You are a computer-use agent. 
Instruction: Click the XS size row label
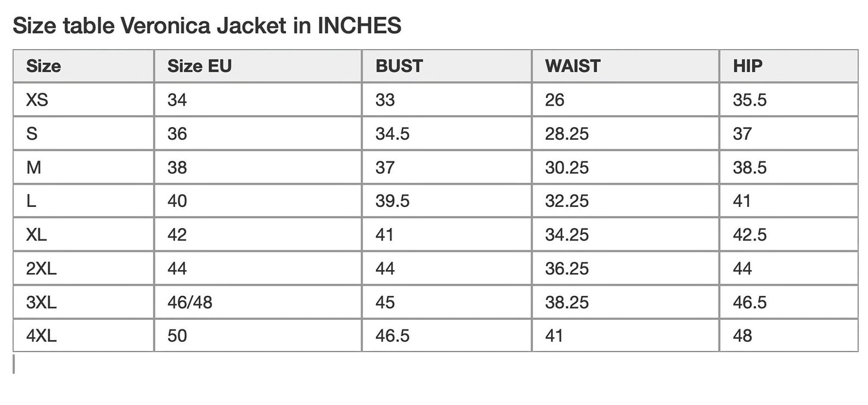pyautogui.click(x=37, y=100)
